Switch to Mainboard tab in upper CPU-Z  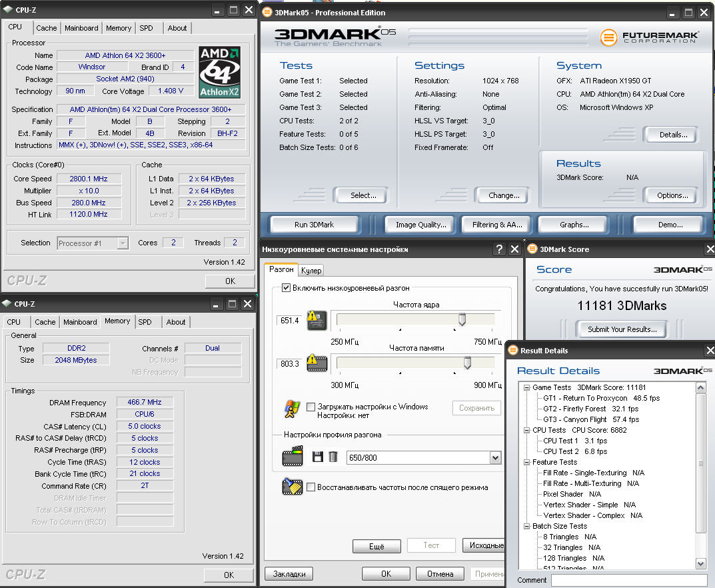[x=81, y=28]
